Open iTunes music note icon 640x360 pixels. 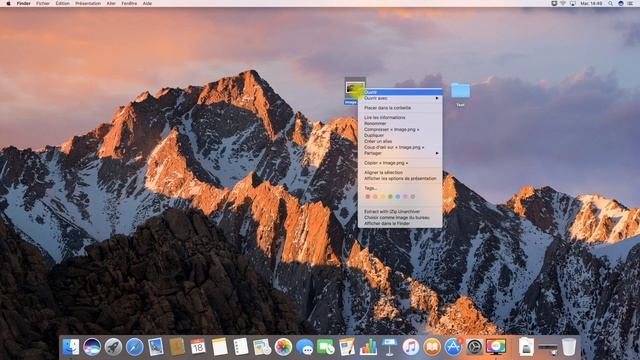[411, 347]
